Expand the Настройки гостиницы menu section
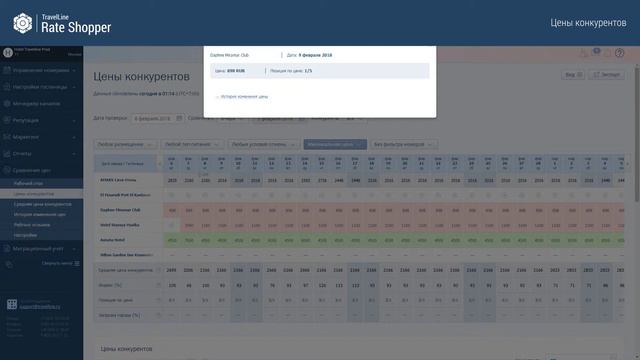Viewport: 640px width, 360px height. [x=74, y=87]
